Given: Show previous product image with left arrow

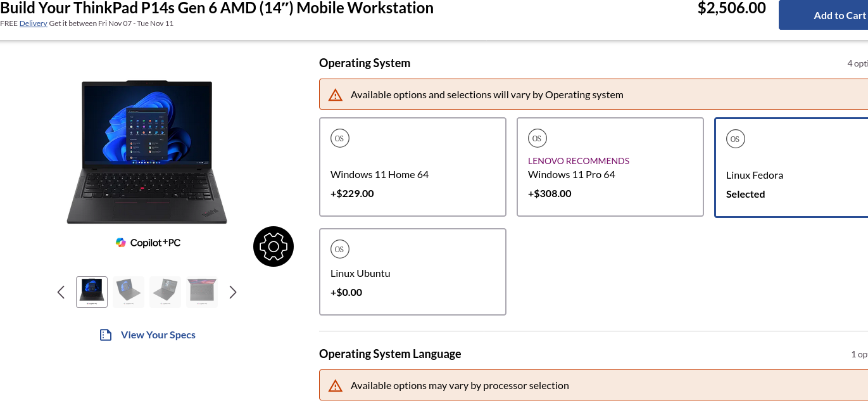Looking at the screenshot, I should (x=61, y=292).
